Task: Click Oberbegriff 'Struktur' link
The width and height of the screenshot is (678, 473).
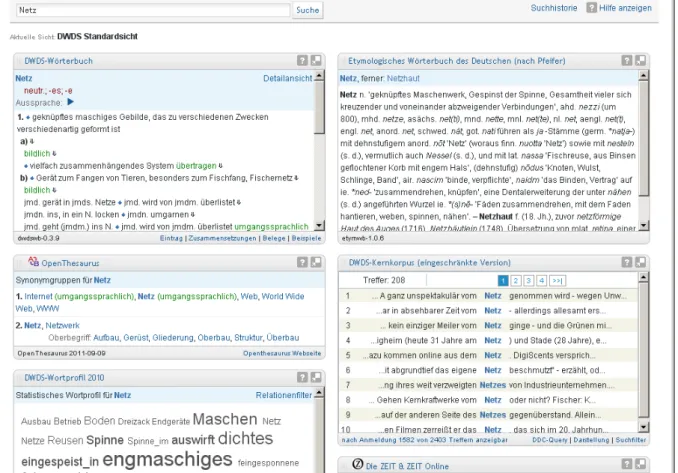Action: point(248,338)
